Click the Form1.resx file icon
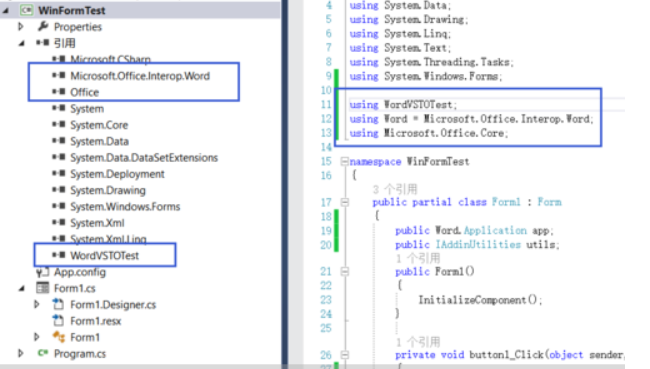 click(x=58, y=320)
